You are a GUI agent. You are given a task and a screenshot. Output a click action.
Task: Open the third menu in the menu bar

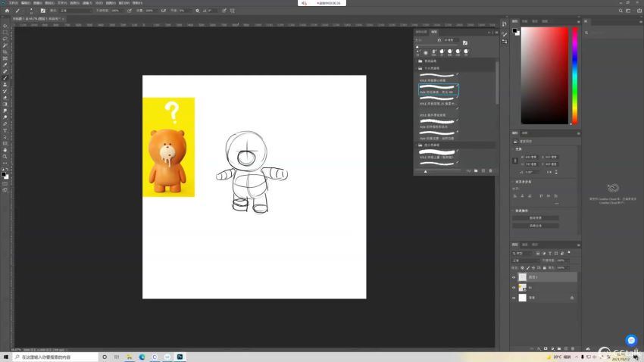coord(37,3)
